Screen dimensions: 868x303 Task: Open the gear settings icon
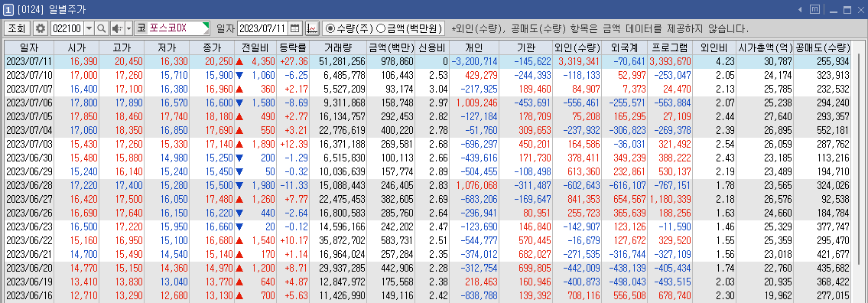(41, 28)
